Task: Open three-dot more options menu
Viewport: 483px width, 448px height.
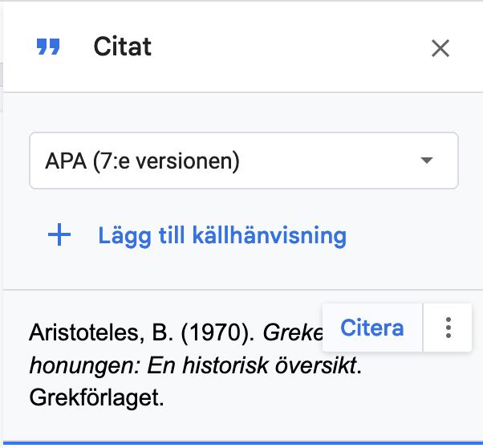Action: [448, 328]
